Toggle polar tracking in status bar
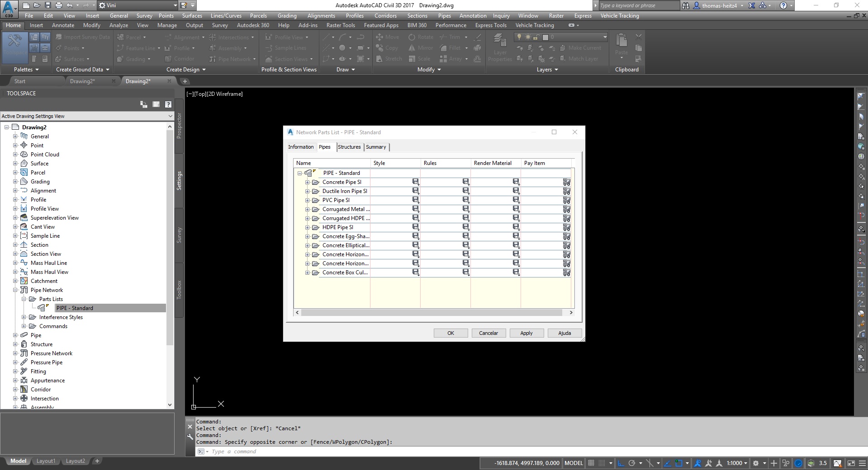 pyautogui.click(x=632, y=463)
